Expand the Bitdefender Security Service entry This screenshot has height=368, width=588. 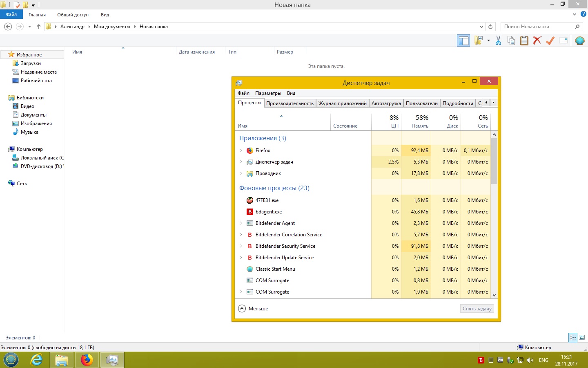241,246
